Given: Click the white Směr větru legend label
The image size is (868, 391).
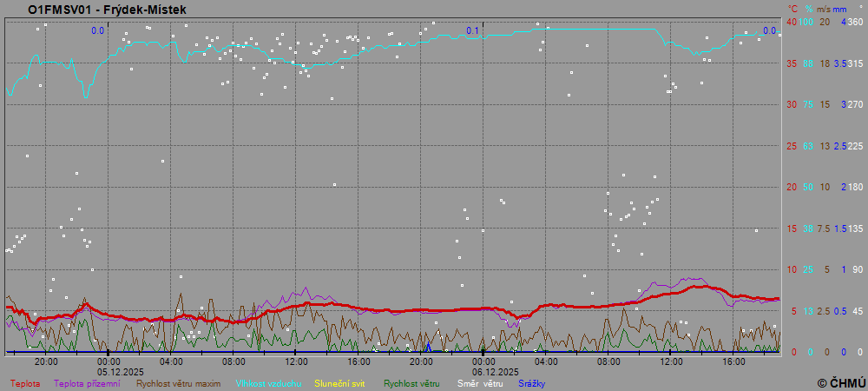Looking at the screenshot, I should 481,383.
